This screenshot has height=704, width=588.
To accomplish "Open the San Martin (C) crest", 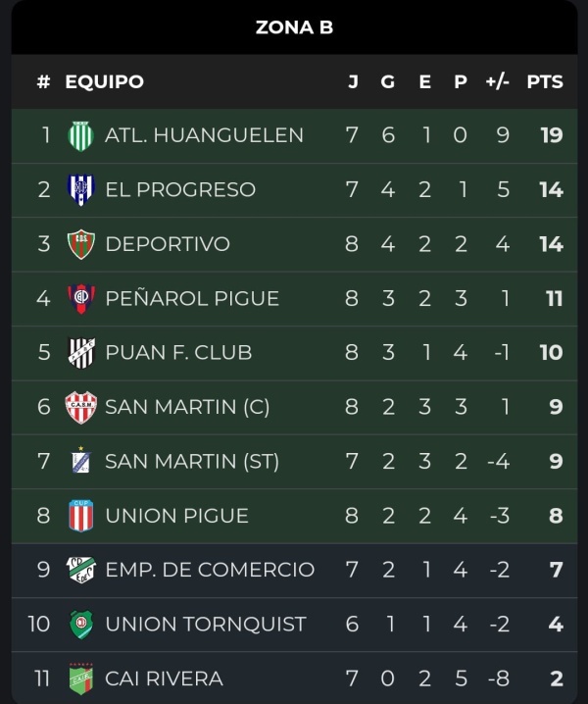I will [x=80, y=407].
